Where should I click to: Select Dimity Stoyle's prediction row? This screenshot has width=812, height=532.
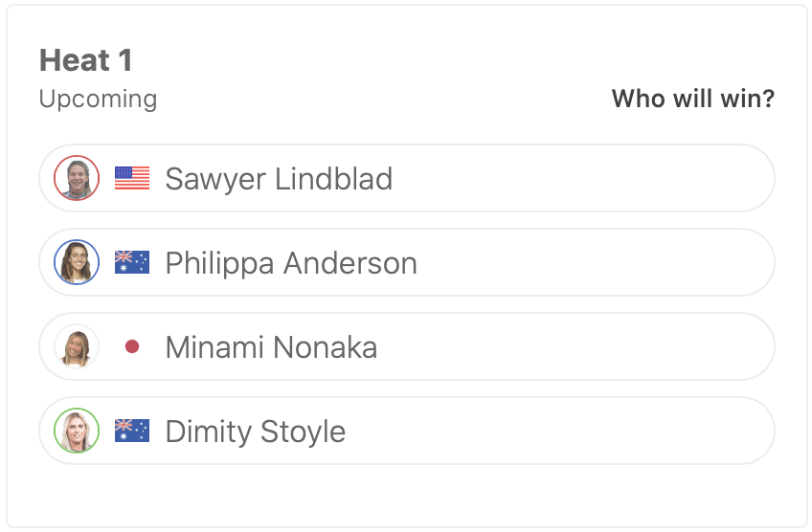pyautogui.click(x=575, y=431)
